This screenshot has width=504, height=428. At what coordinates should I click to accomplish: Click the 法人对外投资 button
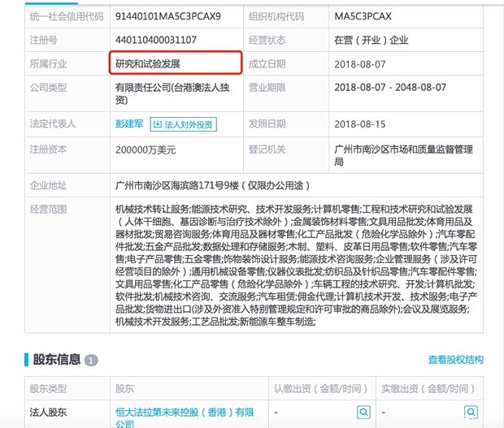[x=183, y=124]
